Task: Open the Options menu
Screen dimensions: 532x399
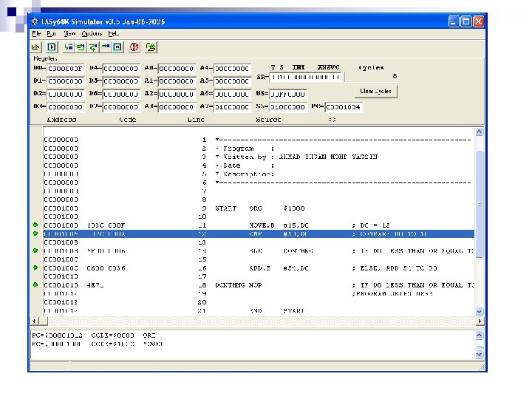Action: point(92,33)
